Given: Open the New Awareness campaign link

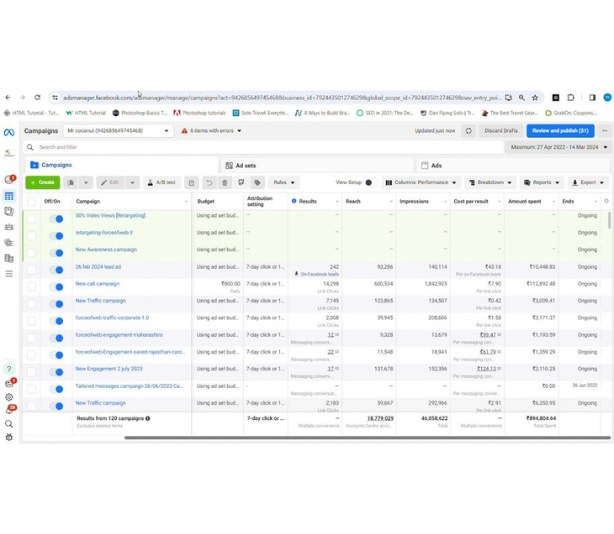Looking at the screenshot, I should coord(106,250).
